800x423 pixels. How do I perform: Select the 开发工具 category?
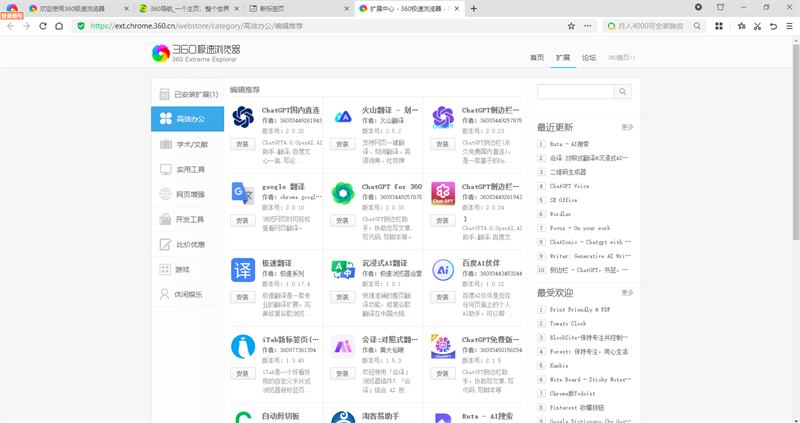coord(188,219)
